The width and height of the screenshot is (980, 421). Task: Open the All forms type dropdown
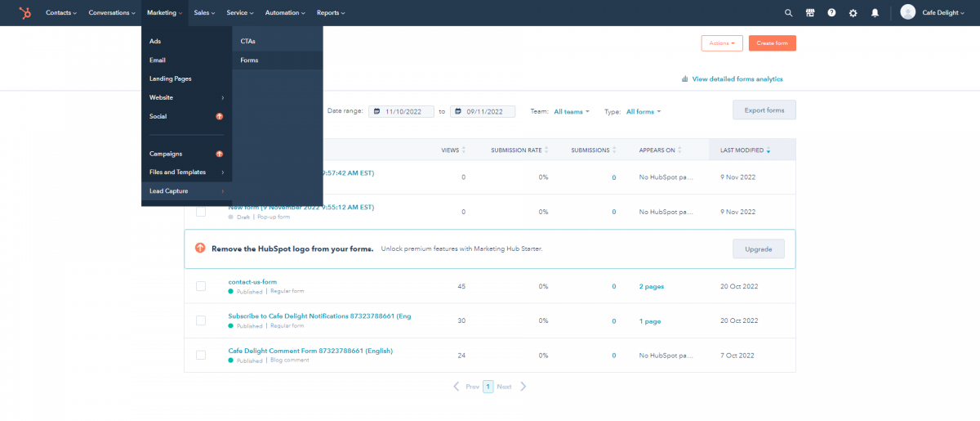coord(643,111)
